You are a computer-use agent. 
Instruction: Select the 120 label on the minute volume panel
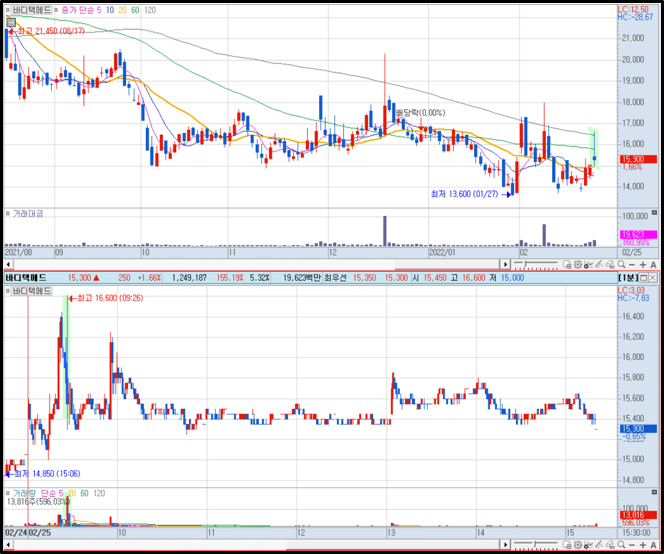coord(99,493)
